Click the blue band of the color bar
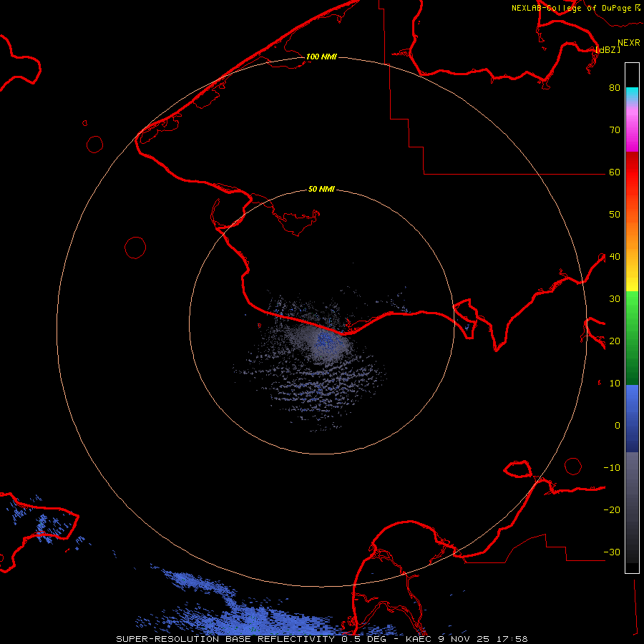 coord(632,419)
